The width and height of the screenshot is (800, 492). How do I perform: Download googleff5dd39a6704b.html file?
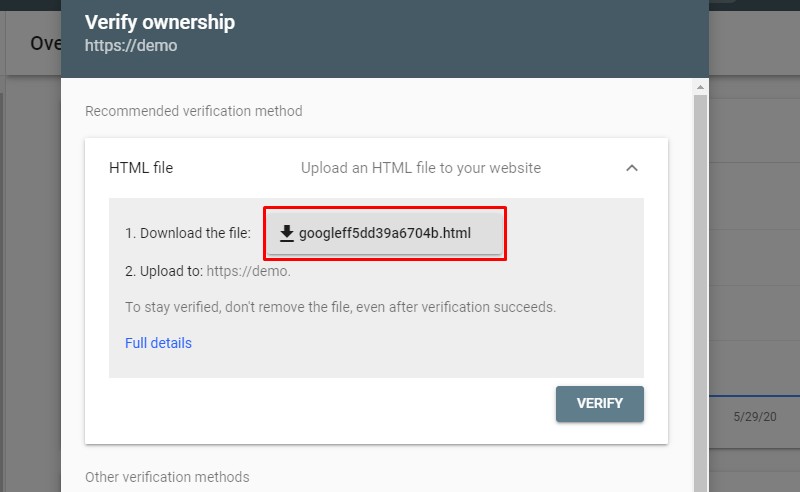pos(385,233)
